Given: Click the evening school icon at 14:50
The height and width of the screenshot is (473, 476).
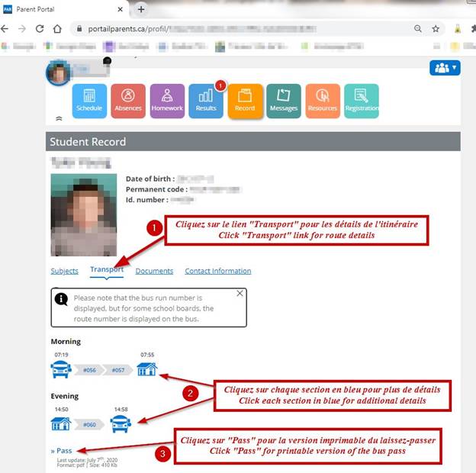Looking at the screenshot, I should coord(61,424).
